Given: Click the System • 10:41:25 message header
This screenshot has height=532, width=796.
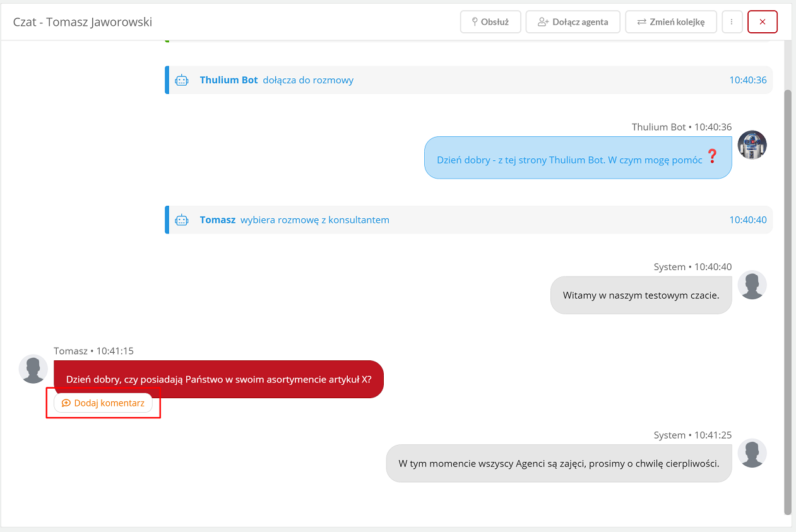Looking at the screenshot, I should [692, 435].
